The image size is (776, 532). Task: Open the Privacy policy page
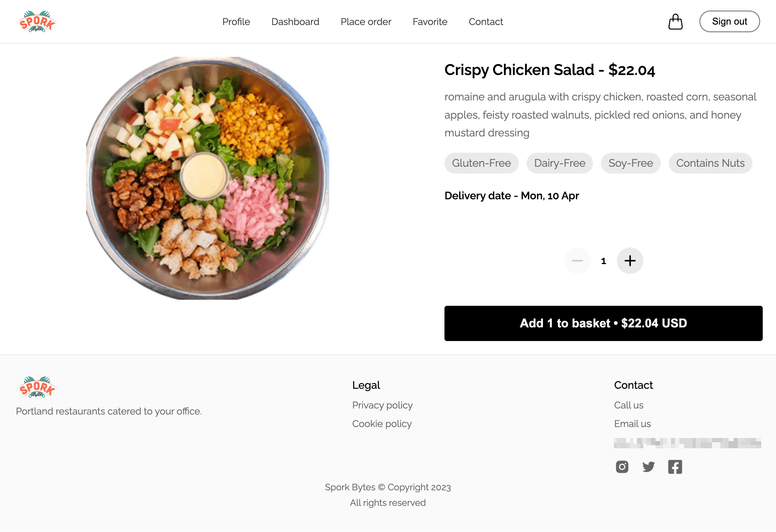[x=382, y=405]
